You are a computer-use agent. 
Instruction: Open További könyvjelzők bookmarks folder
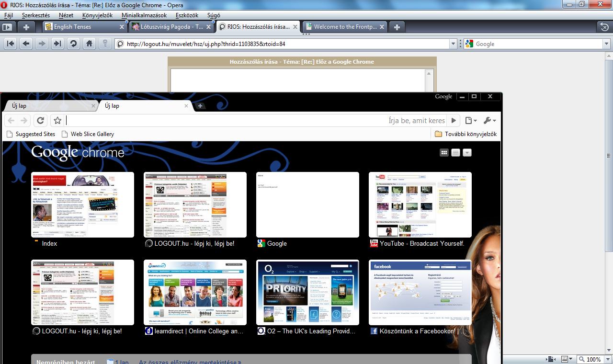(x=465, y=134)
